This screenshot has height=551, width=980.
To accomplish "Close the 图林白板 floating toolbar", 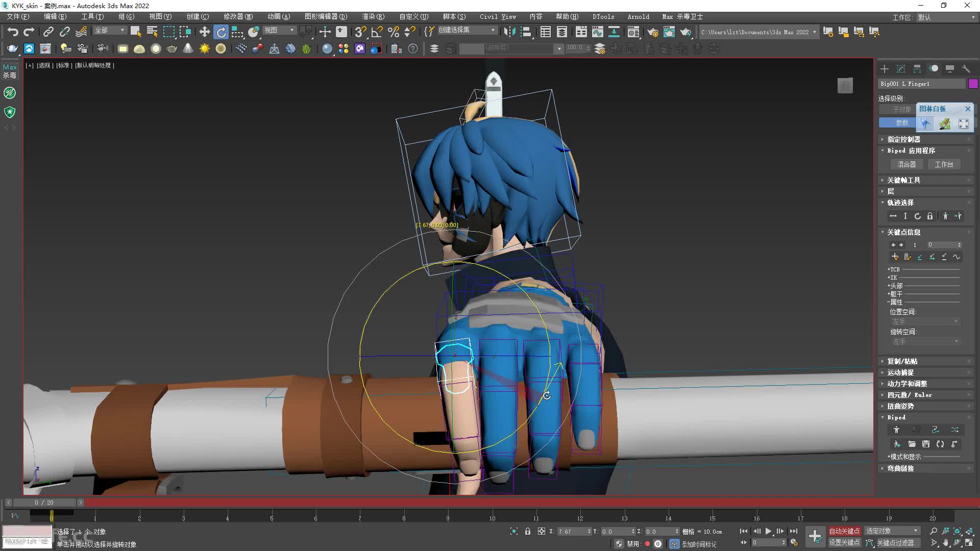I will (968, 109).
